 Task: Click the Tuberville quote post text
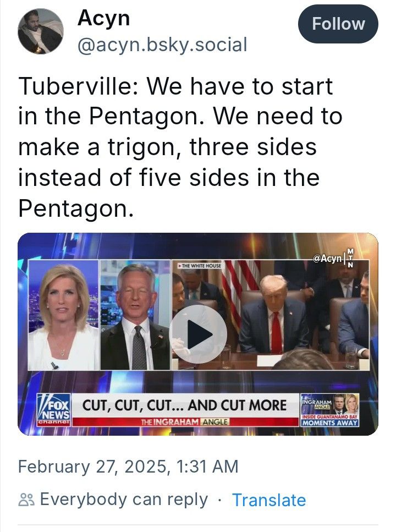coord(180,147)
